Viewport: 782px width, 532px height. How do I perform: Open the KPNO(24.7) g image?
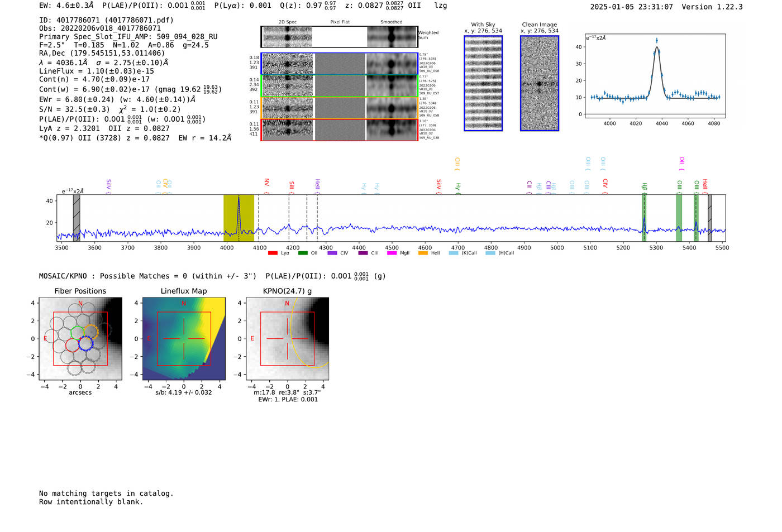tap(287, 338)
